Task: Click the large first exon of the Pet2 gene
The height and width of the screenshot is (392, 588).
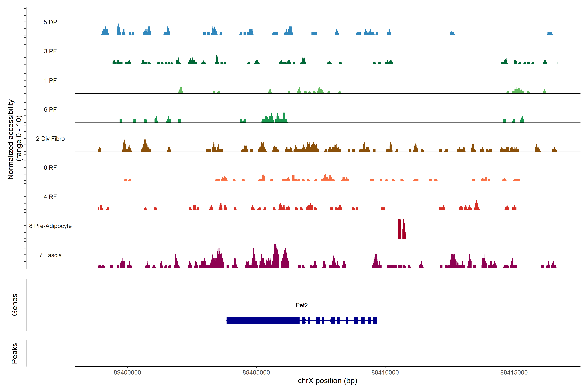Action: pyautogui.click(x=263, y=320)
